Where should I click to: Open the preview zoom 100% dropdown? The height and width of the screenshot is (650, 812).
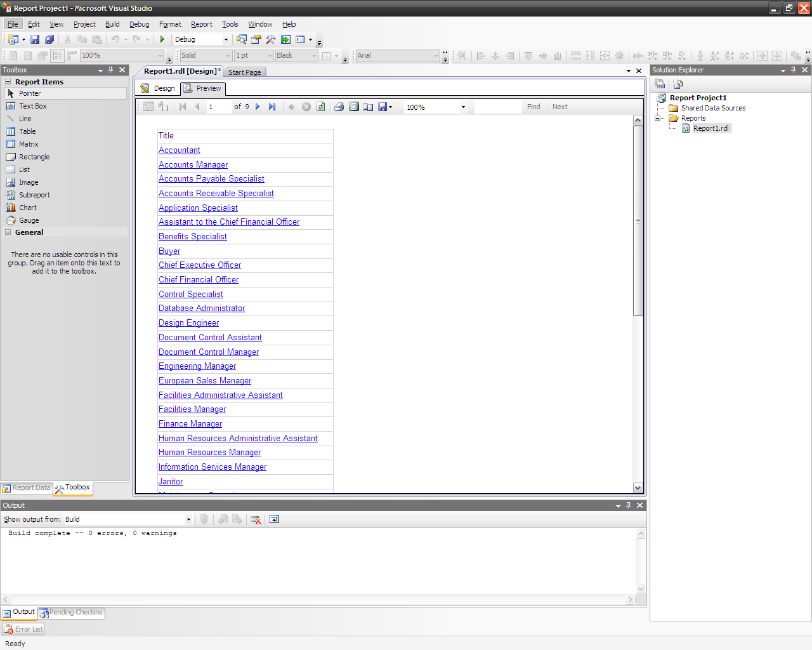coord(463,107)
